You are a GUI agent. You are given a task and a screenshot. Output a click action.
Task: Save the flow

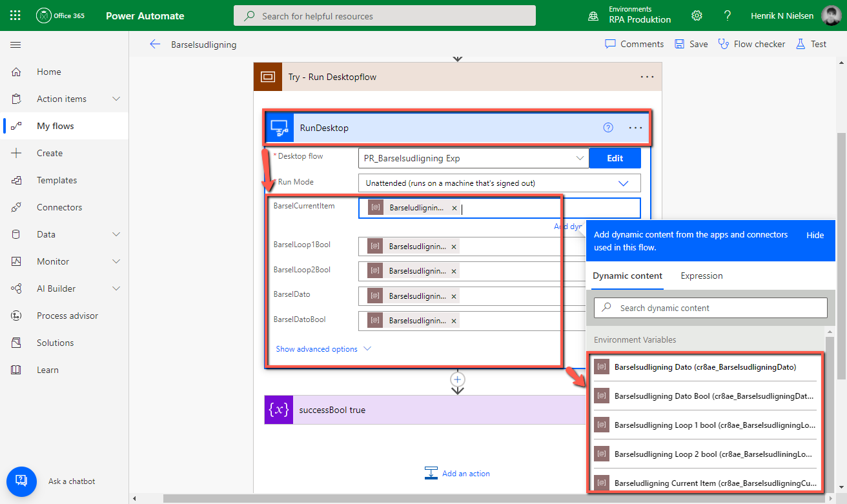coord(691,44)
